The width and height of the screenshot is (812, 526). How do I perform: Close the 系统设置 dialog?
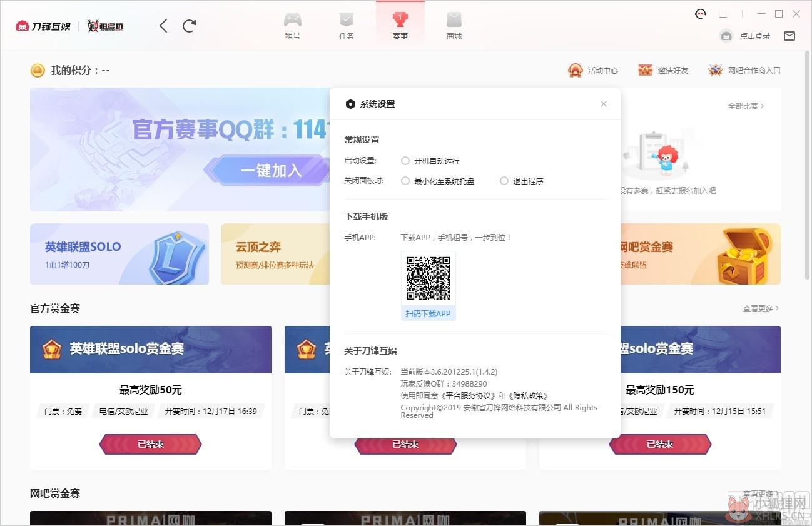coord(604,104)
